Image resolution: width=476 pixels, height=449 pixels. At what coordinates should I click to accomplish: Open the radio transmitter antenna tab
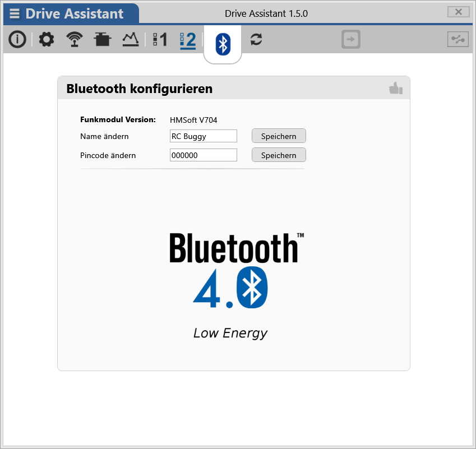pos(75,39)
